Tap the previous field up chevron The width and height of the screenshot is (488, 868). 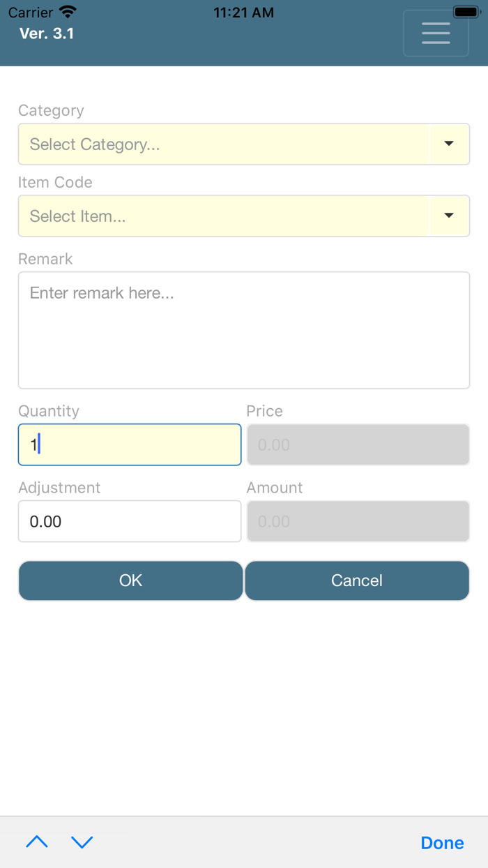(x=37, y=842)
